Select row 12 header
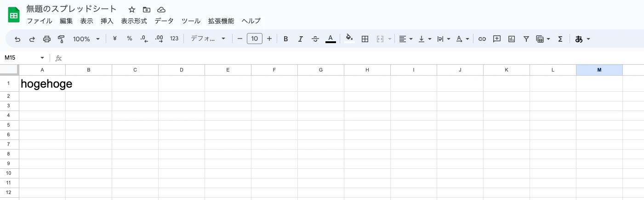The image size is (644, 200). coord(9,193)
